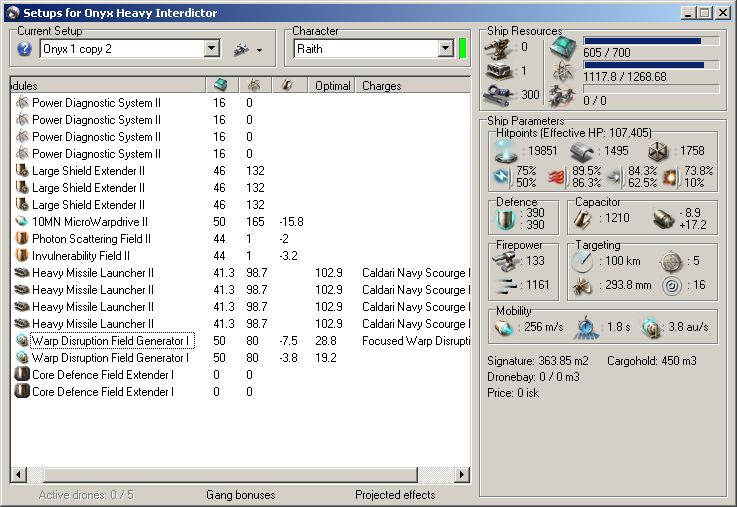Click the powergrid usage progress bar

[x=651, y=65]
